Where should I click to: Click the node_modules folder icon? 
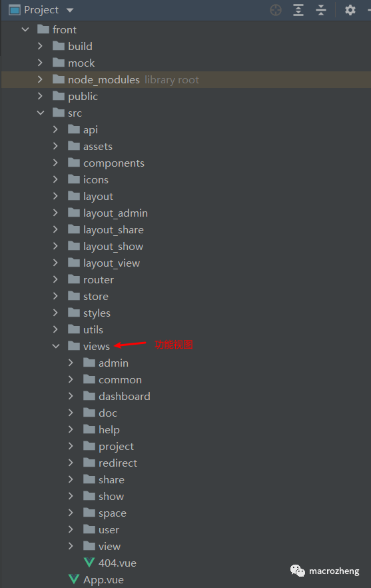(x=59, y=79)
